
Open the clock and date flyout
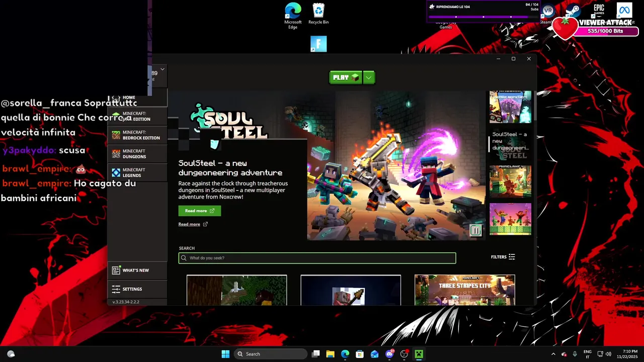(627, 354)
